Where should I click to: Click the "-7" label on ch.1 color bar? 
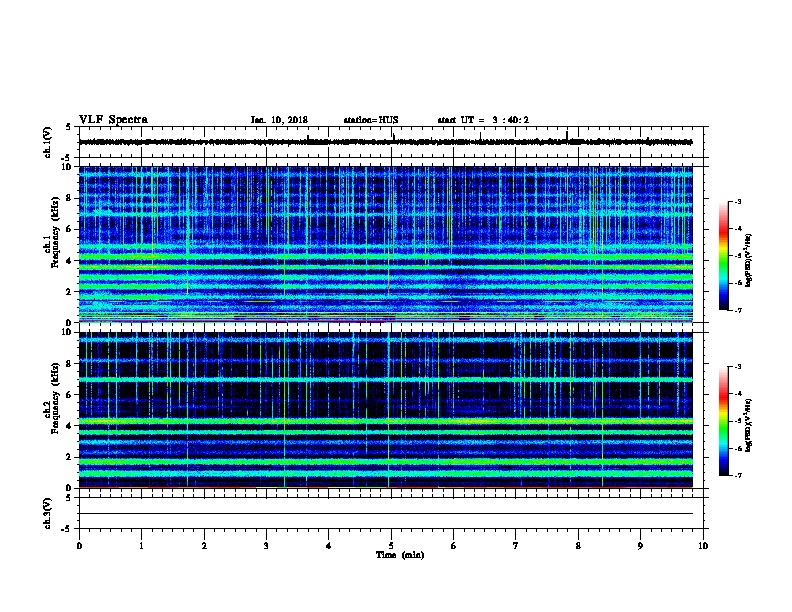pos(737,310)
